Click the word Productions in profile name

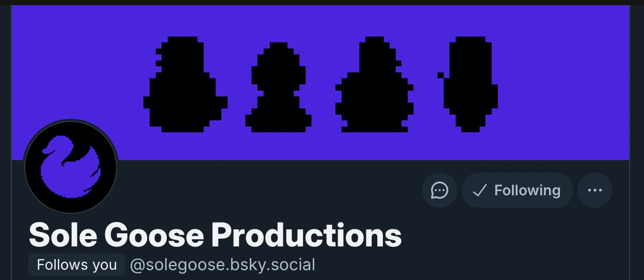coord(307,235)
